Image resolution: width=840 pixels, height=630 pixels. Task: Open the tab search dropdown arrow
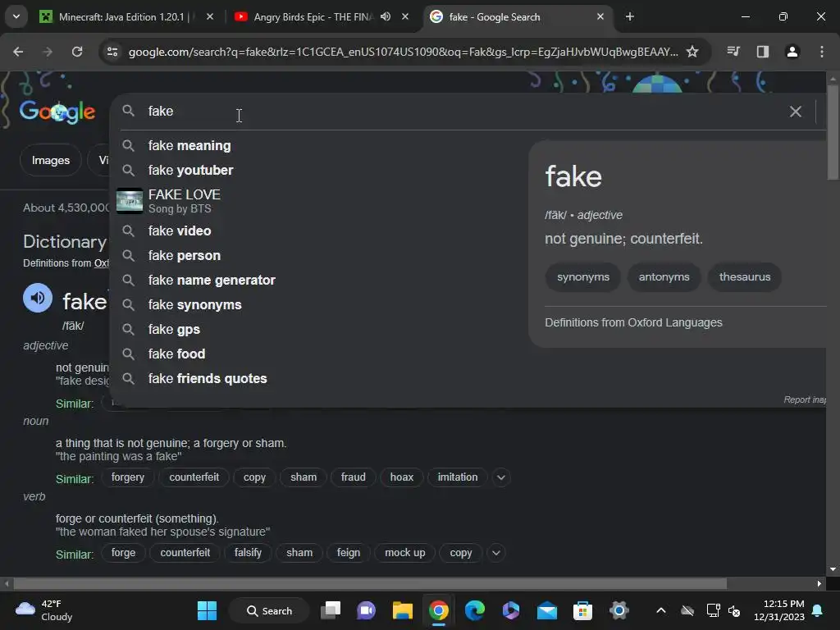(16, 16)
